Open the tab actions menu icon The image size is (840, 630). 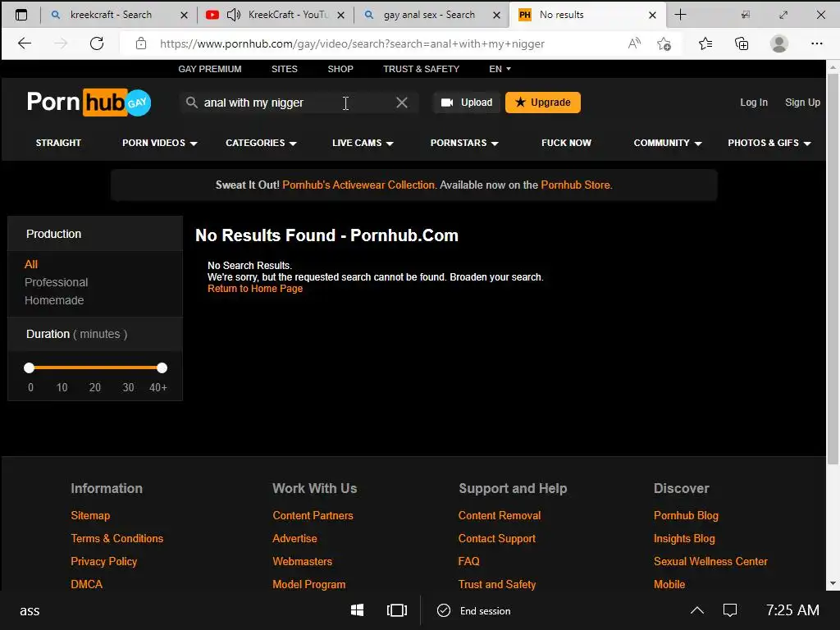pos(21,15)
